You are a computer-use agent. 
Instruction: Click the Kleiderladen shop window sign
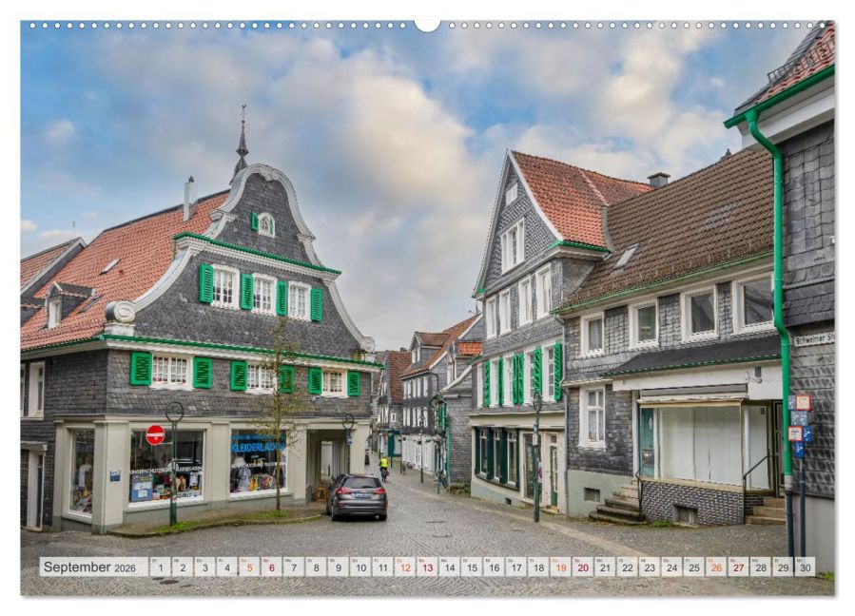tap(257, 445)
